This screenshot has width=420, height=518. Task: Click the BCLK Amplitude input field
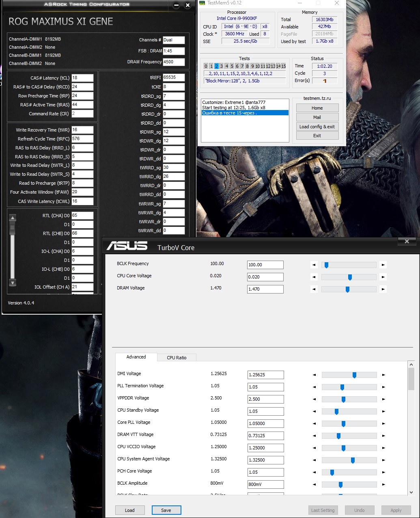[266, 484]
